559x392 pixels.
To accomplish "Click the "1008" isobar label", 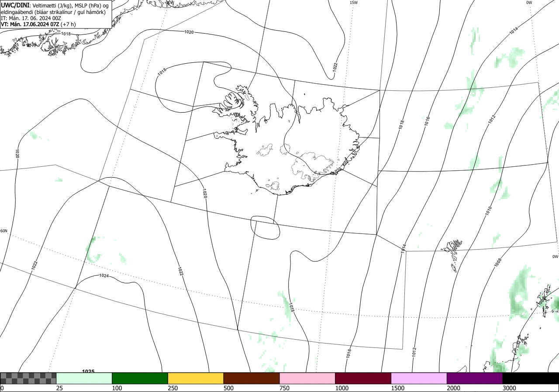I will coord(499,262).
